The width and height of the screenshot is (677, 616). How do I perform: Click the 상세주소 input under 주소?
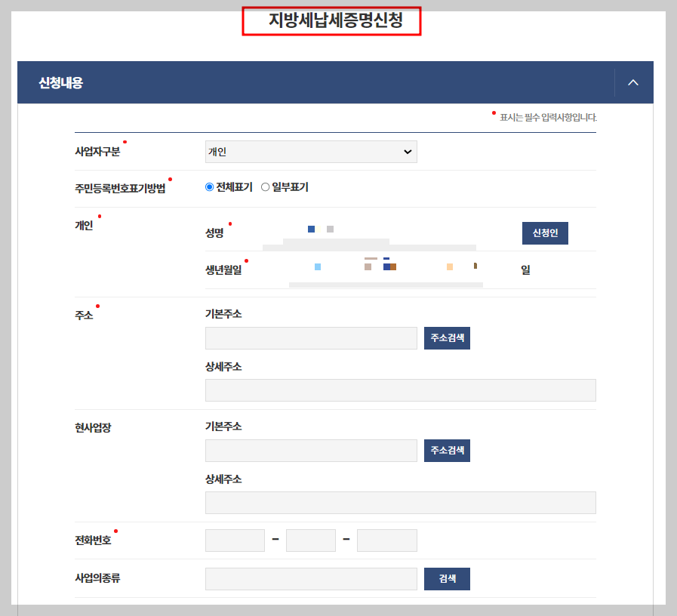tap(400, 390)
